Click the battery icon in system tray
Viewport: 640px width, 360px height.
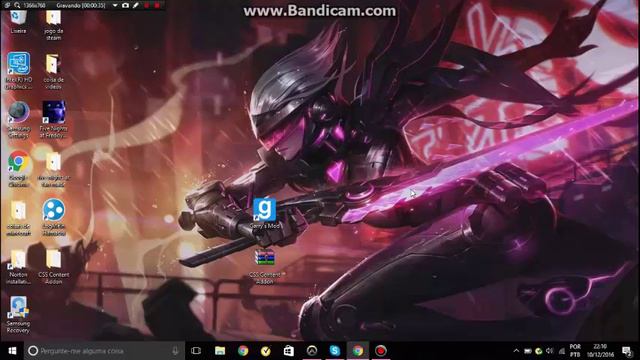(x=527, y=351)
